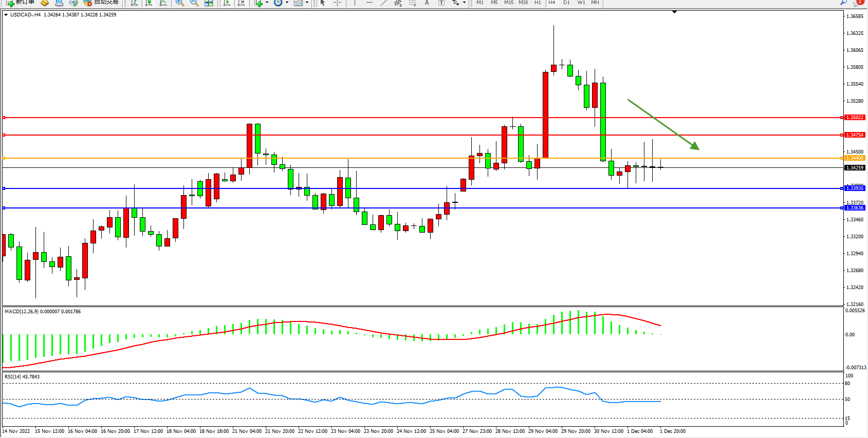868x438 pixels.
Task: Click the orange 1.34400 horizontal line label
Action: (x=855, y=158)
